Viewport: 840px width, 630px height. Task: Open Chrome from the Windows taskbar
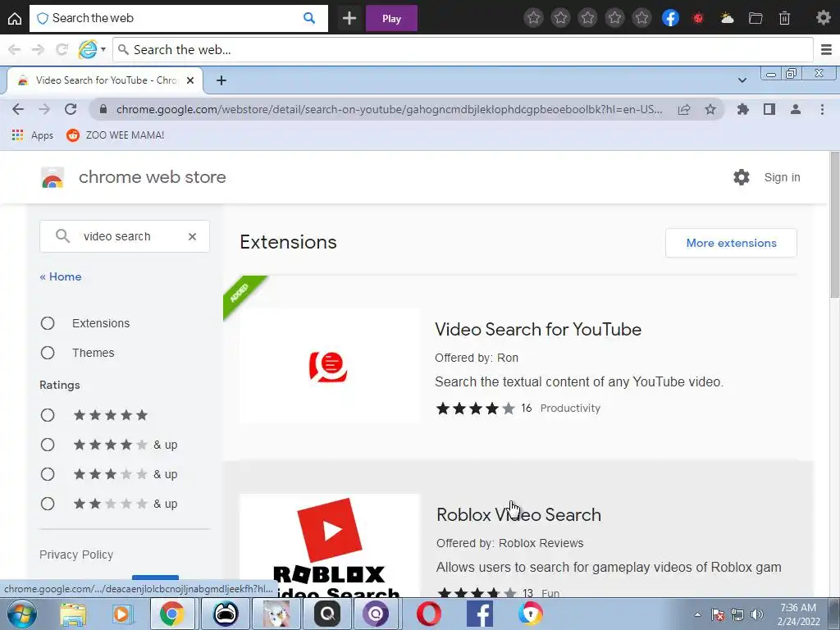(172, 614)
